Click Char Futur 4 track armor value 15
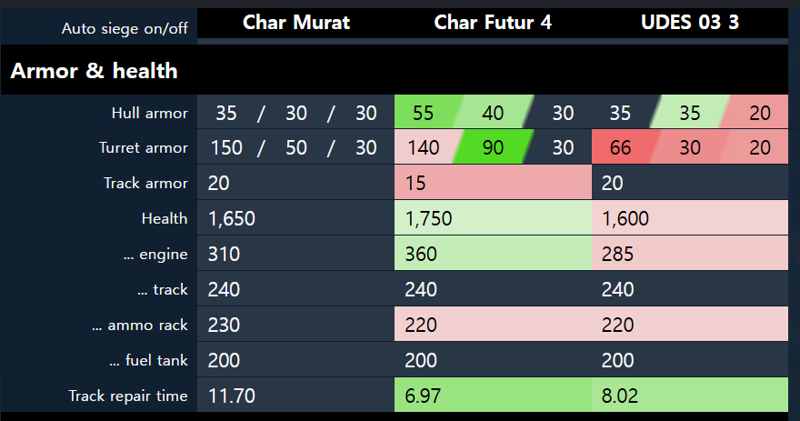The width and height of the screenshot is (800, 421). point(493,183)
